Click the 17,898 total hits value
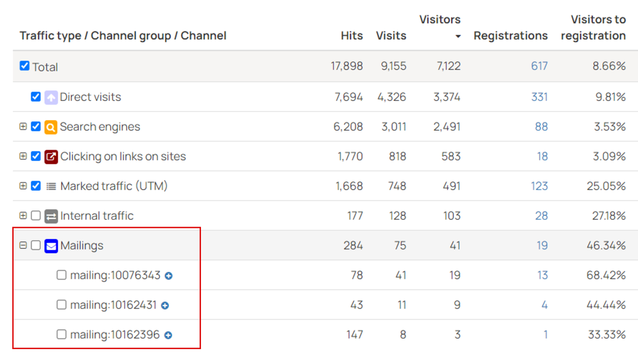Image resolution: width=638 pixels, height=364 pixels. click(x=347, y=66)
